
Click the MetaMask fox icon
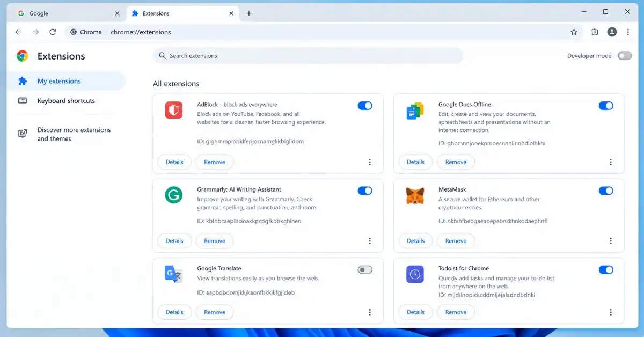415,196
